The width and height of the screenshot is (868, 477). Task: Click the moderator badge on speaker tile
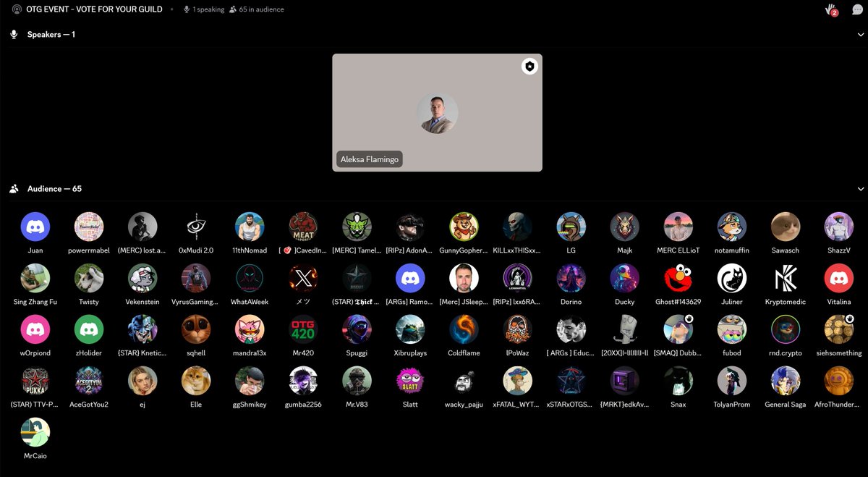pyautogui.click(x=529, y=67)
